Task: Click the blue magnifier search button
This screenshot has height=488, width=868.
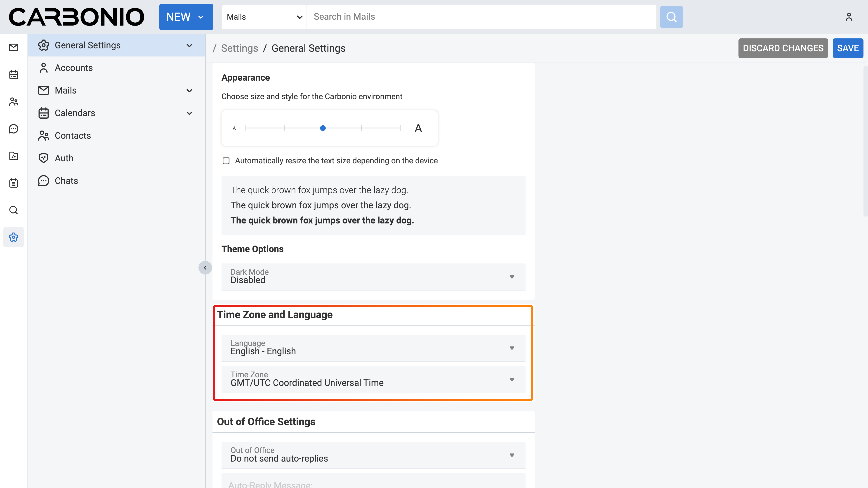Action: 671,17
